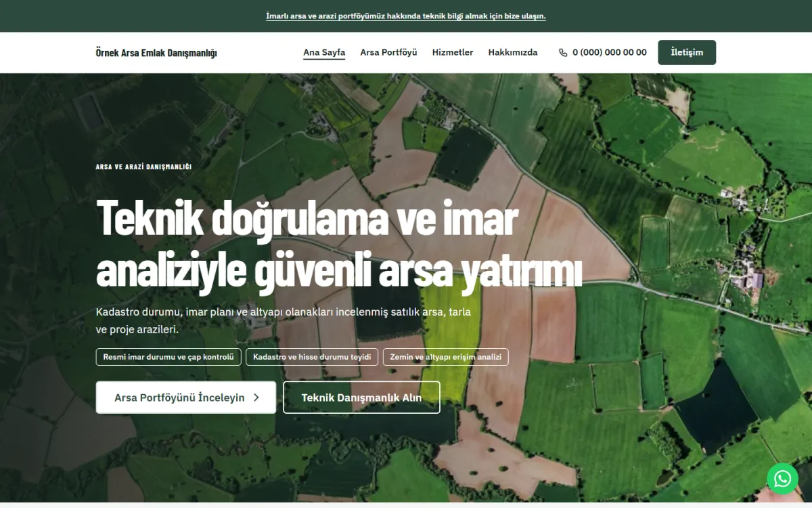Click 'ARSA VE ARAZİ DANIŞMANLIĞI' label
This screenshot has height=508, width=812.
pos(143,167)
